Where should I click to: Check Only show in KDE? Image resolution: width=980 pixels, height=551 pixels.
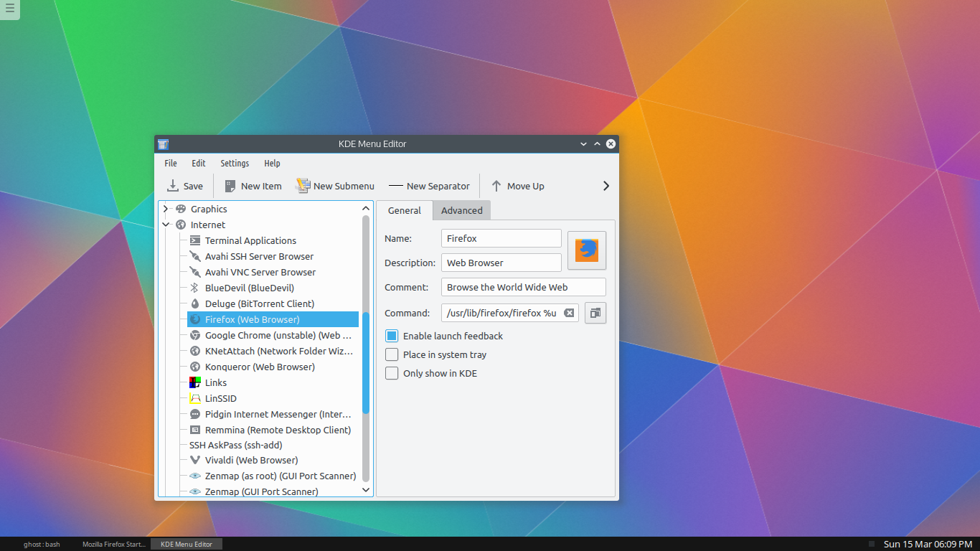(392, 373)
